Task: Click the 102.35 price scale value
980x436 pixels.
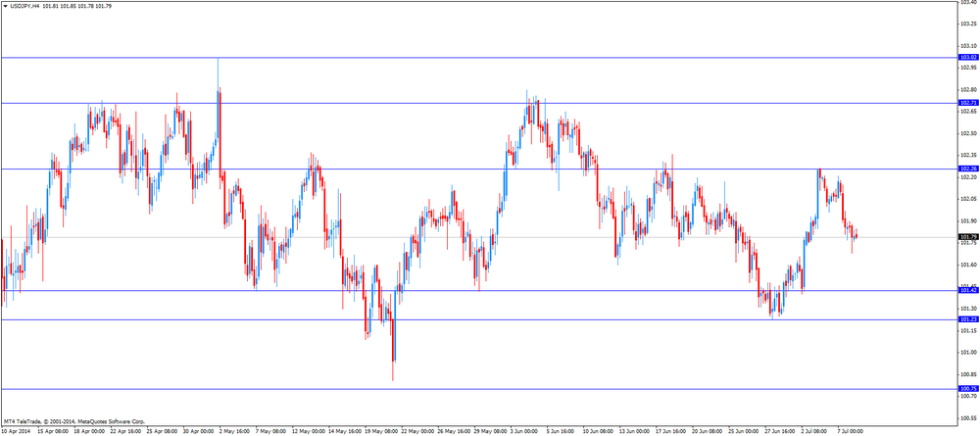Action: coord(968,155)
